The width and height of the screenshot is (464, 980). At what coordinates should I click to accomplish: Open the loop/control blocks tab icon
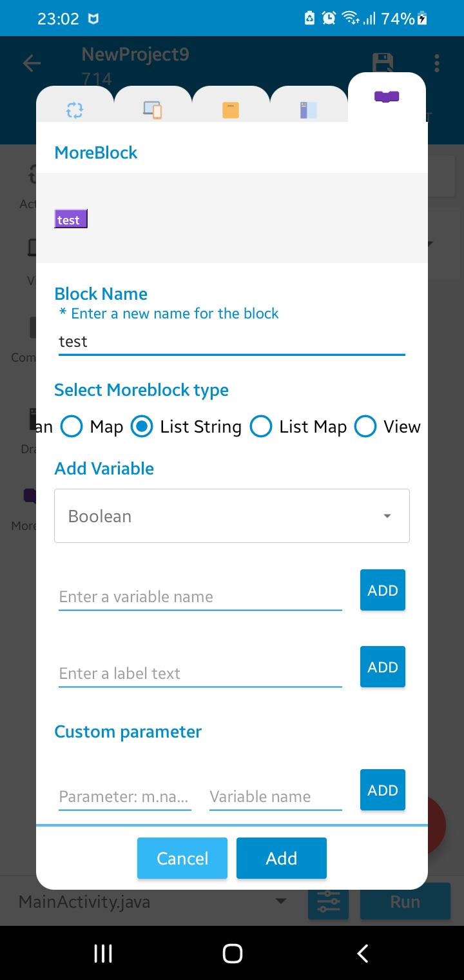(x=74, y=110)
